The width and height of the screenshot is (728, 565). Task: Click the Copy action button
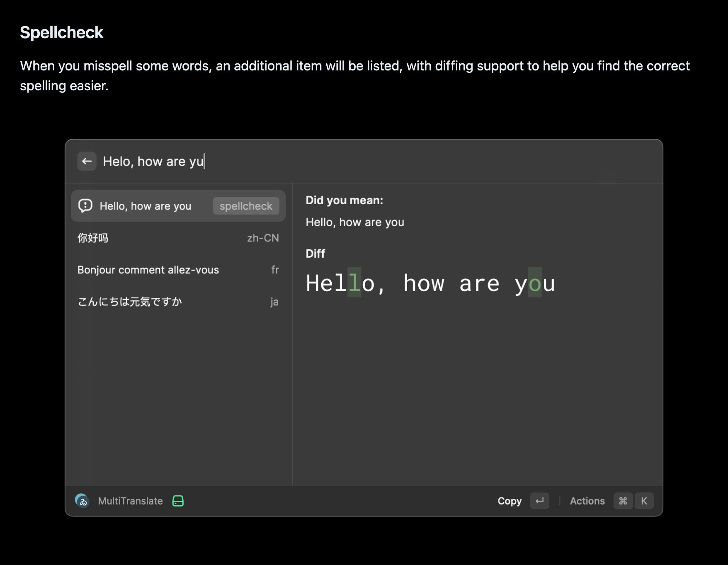(510, 501)
